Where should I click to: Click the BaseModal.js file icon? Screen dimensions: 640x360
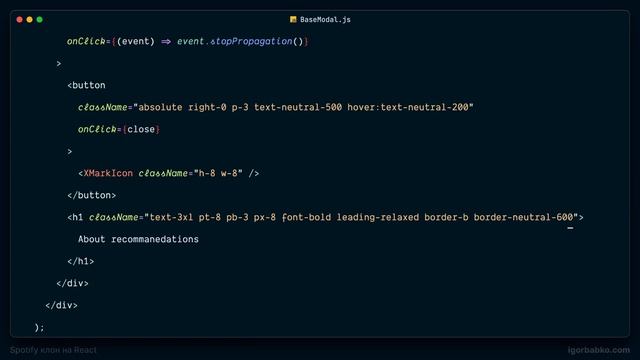pyautogui.click(x=293, y=20)
